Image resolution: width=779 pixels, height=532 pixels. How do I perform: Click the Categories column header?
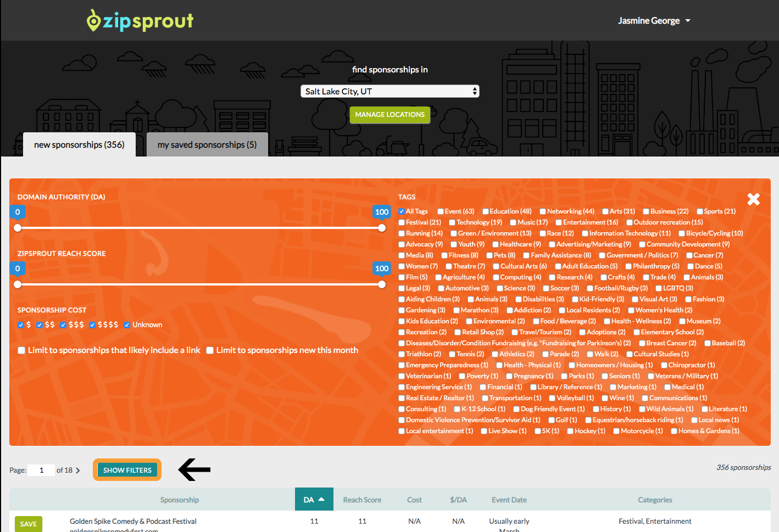[x=655, y=500]
